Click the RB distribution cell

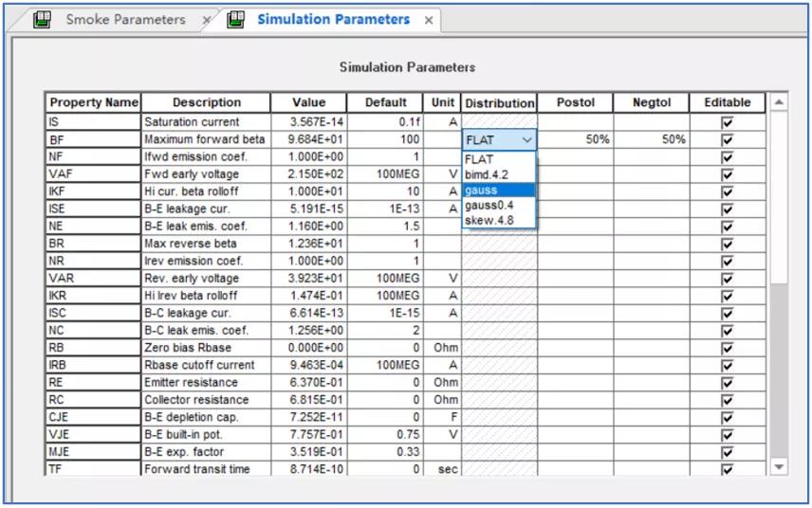[x=499, y=348]
